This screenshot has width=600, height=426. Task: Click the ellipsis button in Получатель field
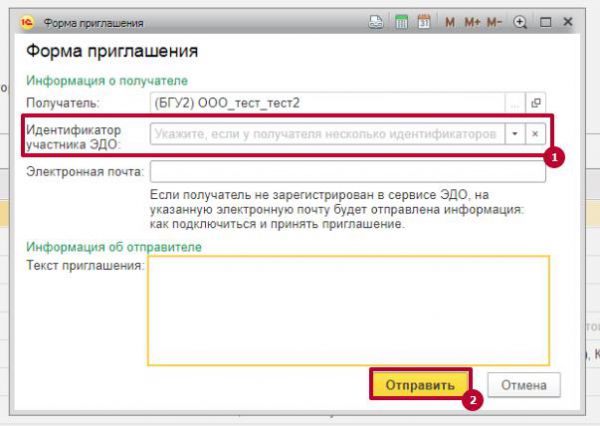point(514,102)
